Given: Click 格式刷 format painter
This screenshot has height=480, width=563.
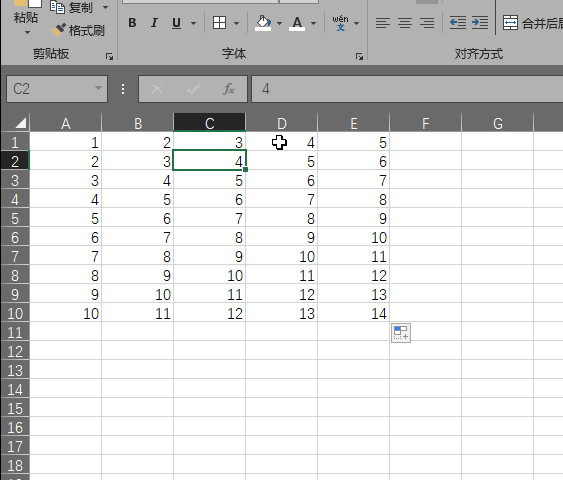Looking at the screenshot, I should 78,31.
